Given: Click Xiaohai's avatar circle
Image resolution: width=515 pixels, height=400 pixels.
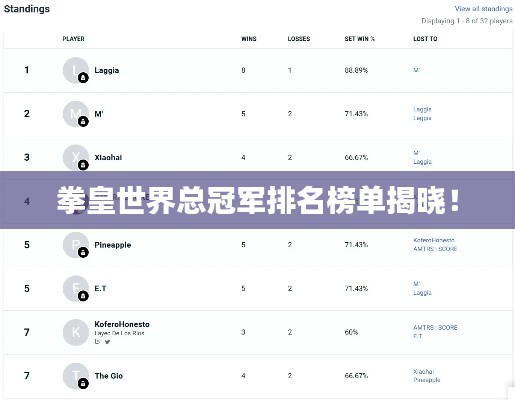Looking at the screenshot, I should point(76,158).
